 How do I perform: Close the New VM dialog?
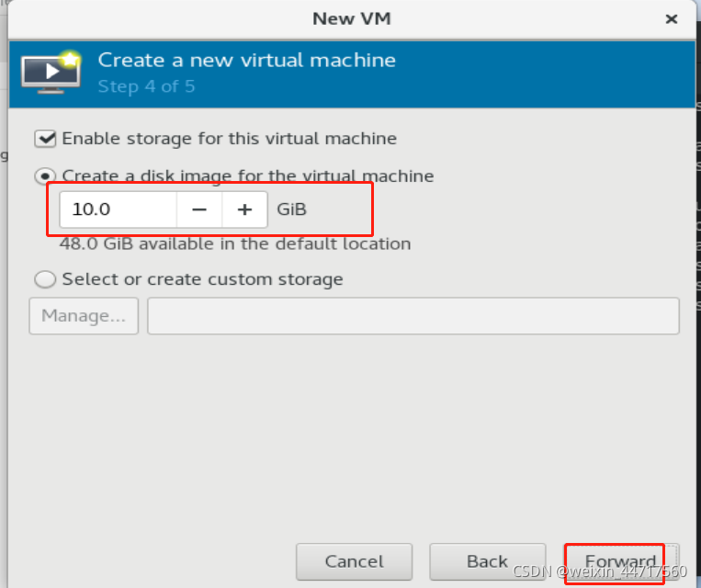coord(672,18)
